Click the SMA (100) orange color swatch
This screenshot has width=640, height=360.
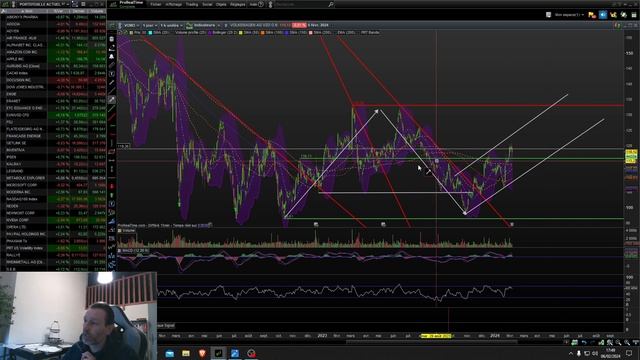click(x=263, y=33)
